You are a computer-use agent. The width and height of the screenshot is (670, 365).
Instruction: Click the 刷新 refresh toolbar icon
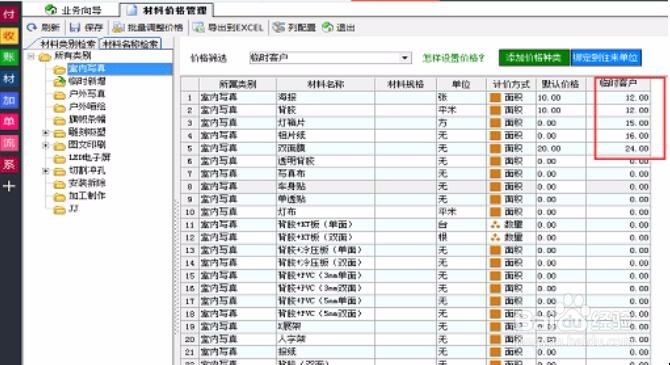[32, 28]
